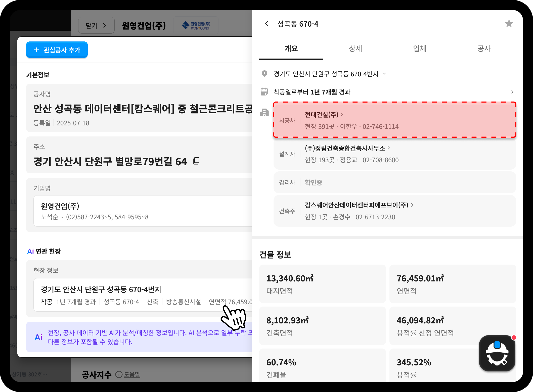This screenshot has height=392, width=533.
Task: Click the 76,459.01㎡ 연면적 card
Action: coord(453,284)
